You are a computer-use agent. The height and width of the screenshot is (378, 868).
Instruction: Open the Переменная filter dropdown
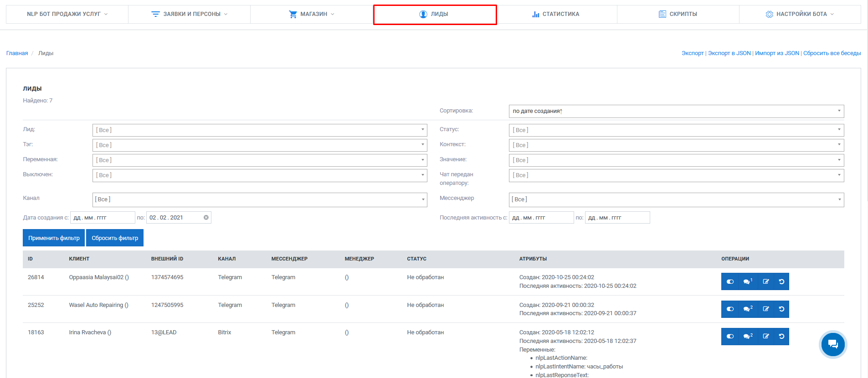click(260, 160)
